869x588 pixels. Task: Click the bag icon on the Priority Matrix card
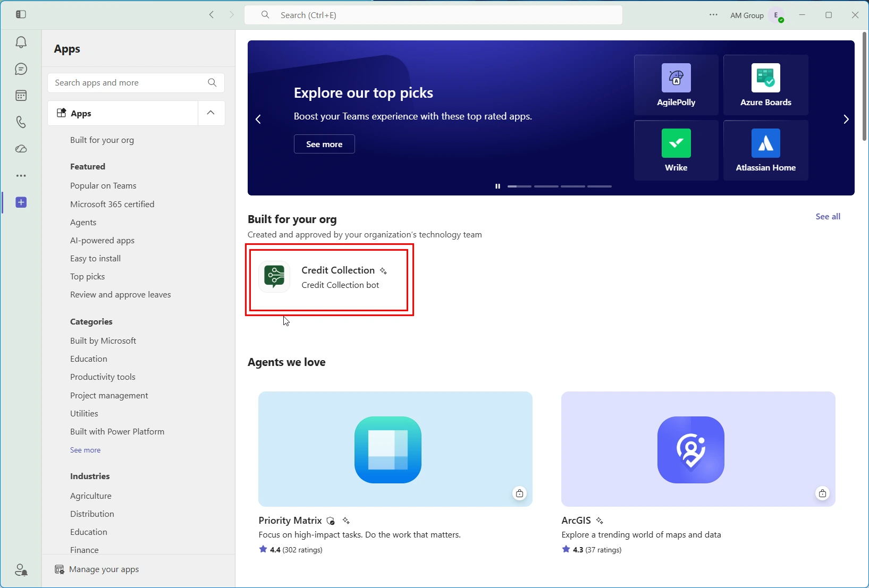click(519, 493)
